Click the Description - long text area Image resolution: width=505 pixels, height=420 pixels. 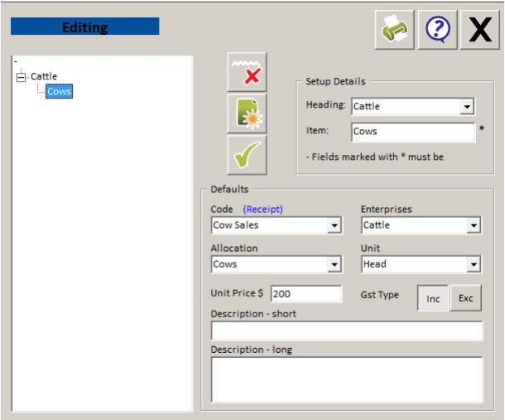(x=347, y=379)
